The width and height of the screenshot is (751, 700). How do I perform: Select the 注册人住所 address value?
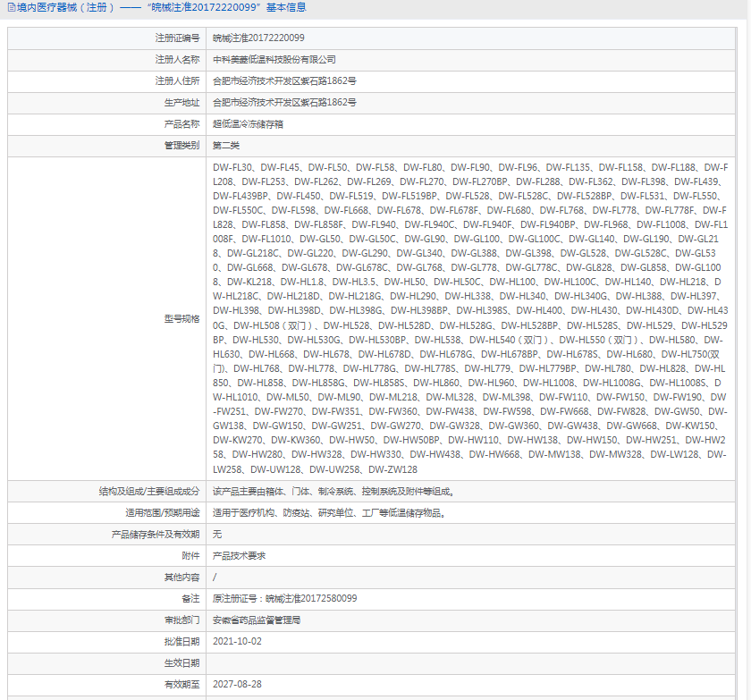click(x=284, y=81)
